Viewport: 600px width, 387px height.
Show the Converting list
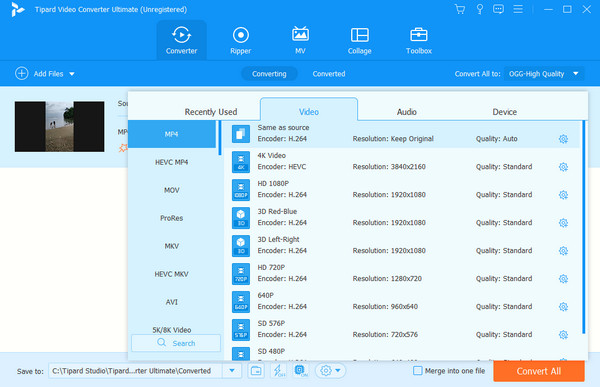(x=269, y=73)
